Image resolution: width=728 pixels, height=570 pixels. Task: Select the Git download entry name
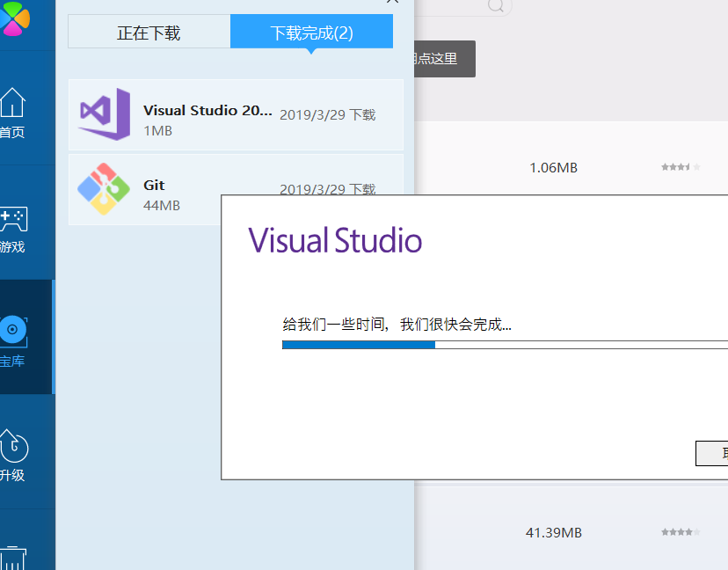click(x=154, y=185)
